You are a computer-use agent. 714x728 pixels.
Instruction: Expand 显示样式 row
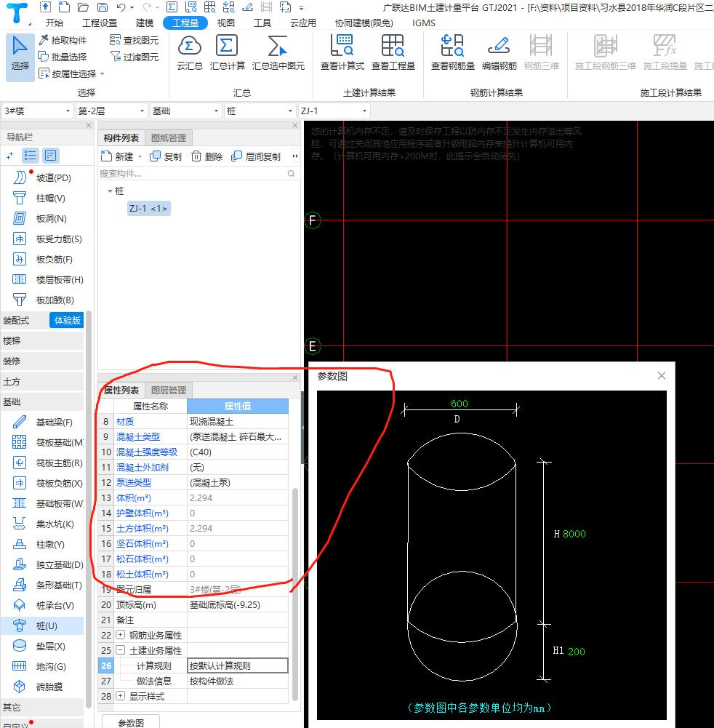[120, 696]
